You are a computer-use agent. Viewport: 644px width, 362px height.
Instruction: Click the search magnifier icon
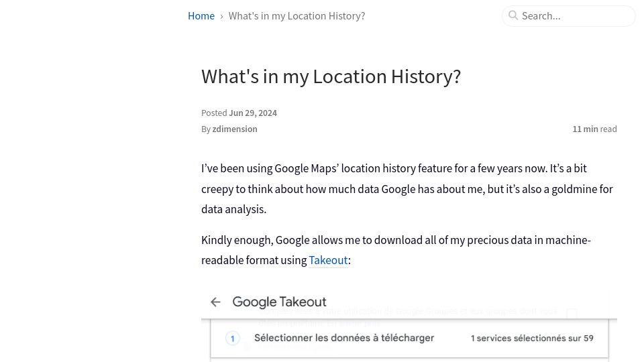513,15
